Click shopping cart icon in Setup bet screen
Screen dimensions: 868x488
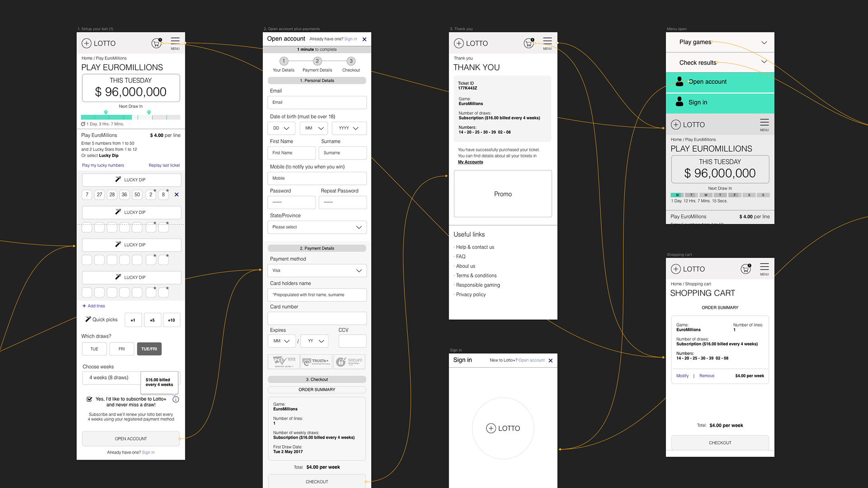click(x=156, y=43)
